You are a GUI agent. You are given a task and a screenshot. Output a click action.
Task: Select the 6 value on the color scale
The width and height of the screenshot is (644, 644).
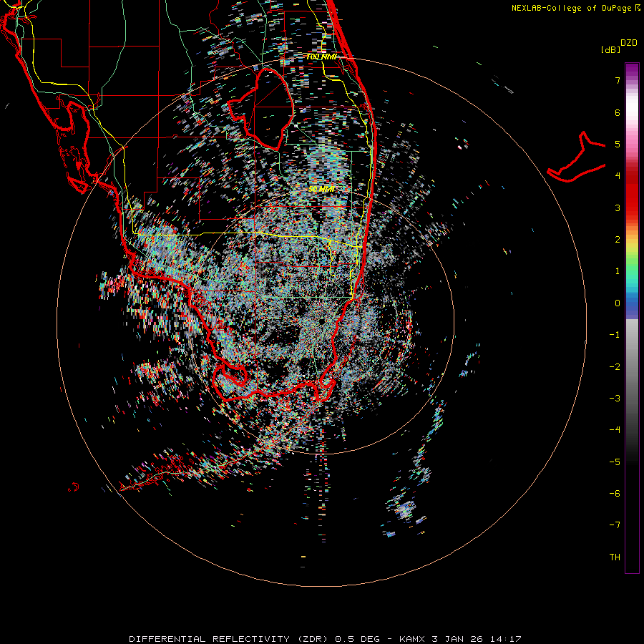[x=618, y=112]
